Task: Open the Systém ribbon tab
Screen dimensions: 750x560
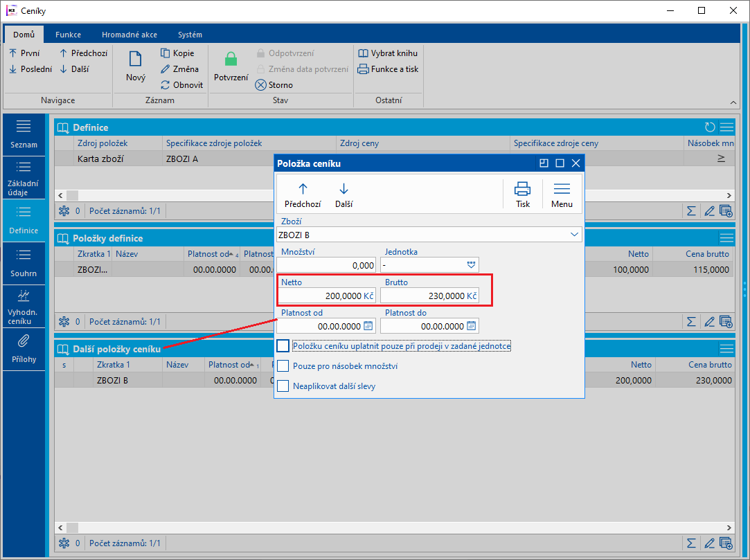Action: tap(190, 35)
